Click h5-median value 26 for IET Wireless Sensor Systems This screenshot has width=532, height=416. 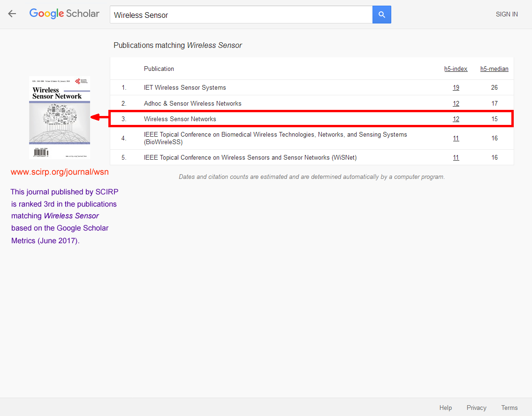click(x=494, y=88)
